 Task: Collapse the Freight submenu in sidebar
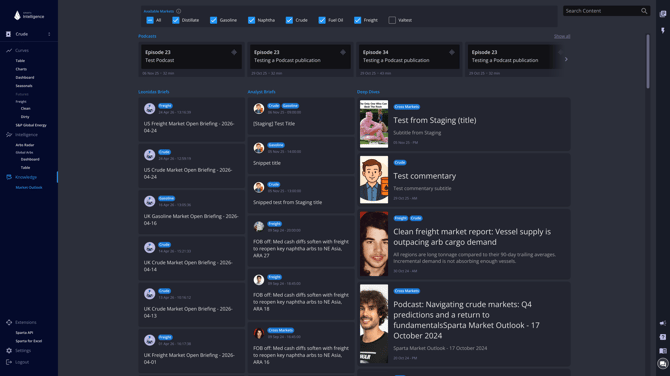[21, 102]
